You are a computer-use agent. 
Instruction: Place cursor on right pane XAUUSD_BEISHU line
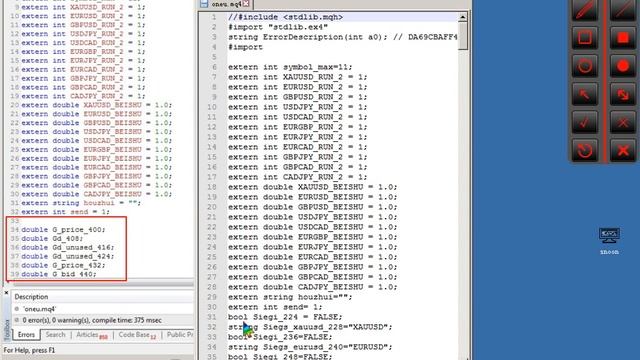pyautogui.click(x=313, y=187)
